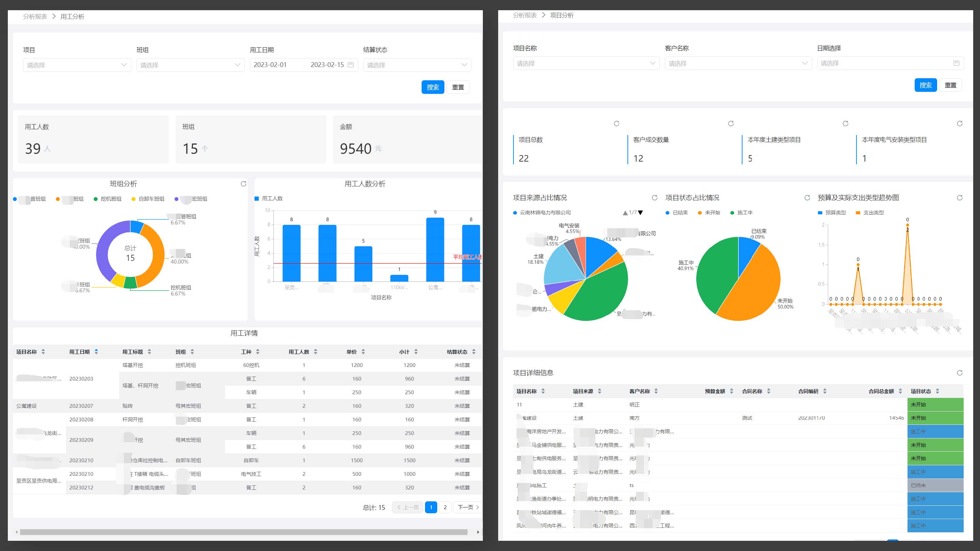This screenshot has height=551, width=980.
Task: Click 搜索 button in 用工分析 panel
Action: (432, 87)
